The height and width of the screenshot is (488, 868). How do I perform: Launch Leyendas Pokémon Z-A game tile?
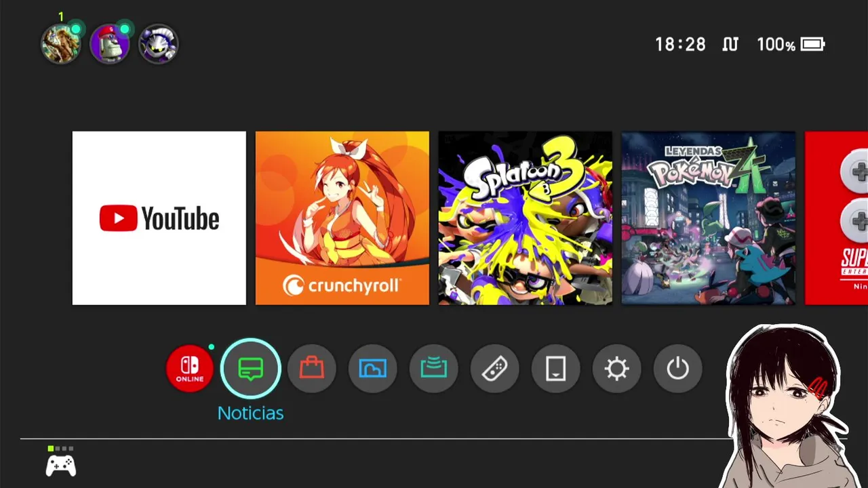pos(709,218)
